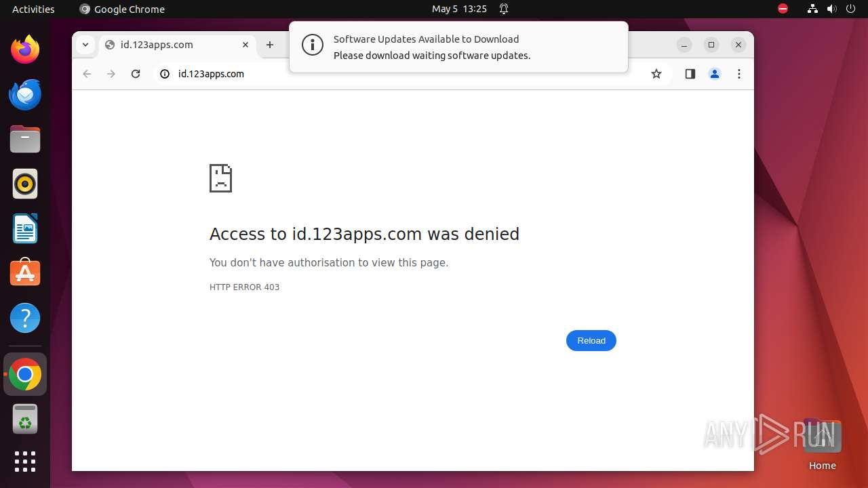Toggle the Chrome side panel

click(690, 74)
